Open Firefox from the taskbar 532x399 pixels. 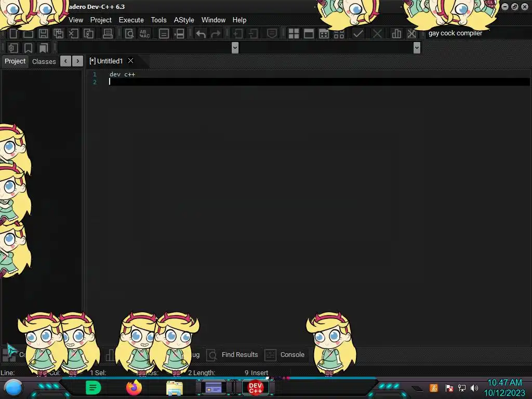[134, 388]
